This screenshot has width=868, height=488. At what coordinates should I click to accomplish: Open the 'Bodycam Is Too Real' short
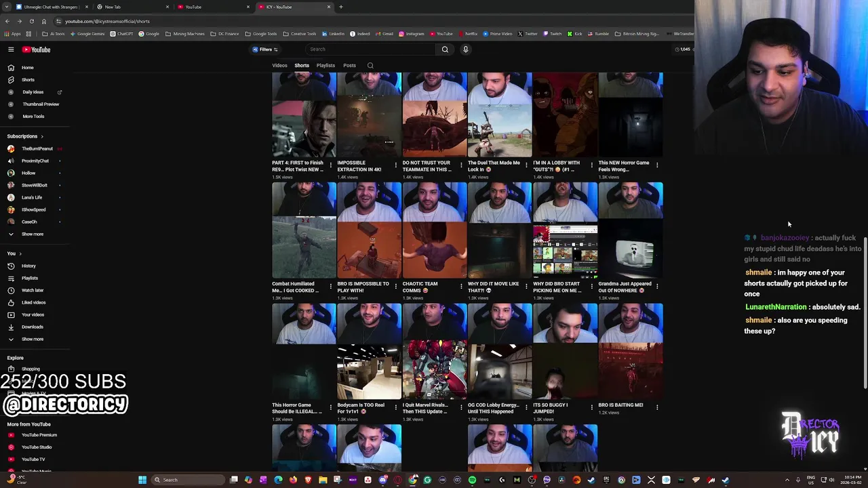point(369,351)
